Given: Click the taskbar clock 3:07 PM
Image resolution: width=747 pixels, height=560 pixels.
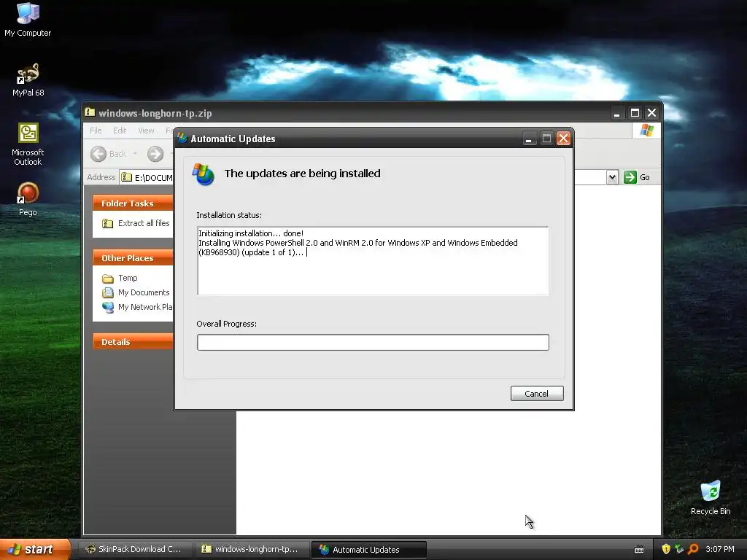Looking at the screenshot, I should tap(720, 549).
